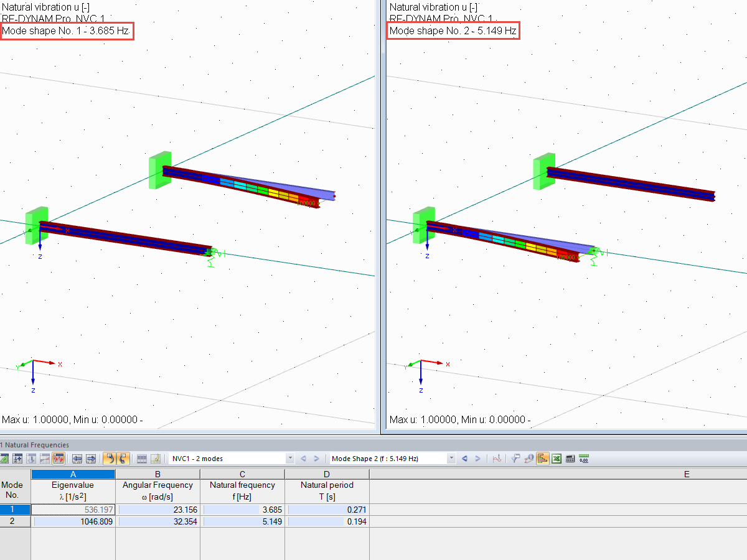Click the jump-to-next-table arrow icon
Viewport: 747px width, 560px height.
pyautogui.click(x=90, y=459)
